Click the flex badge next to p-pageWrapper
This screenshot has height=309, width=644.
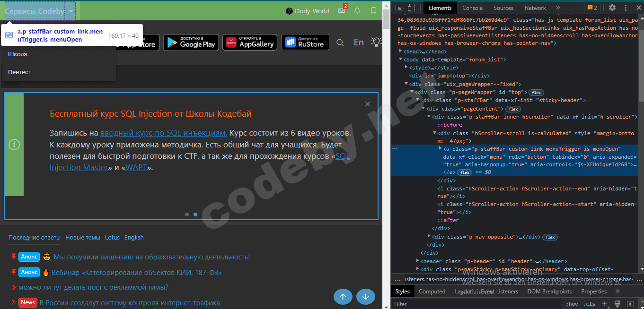(x=537, y=92)
